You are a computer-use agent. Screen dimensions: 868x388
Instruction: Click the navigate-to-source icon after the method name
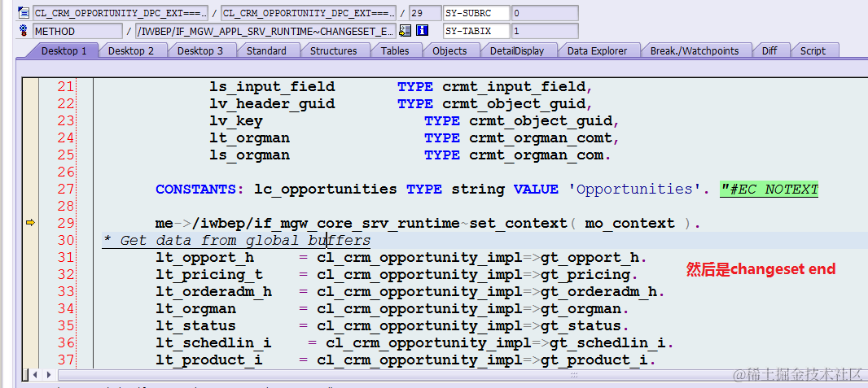406,30
